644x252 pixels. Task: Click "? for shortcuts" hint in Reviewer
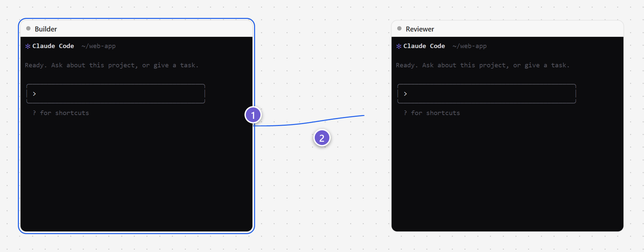pos(432,113)
